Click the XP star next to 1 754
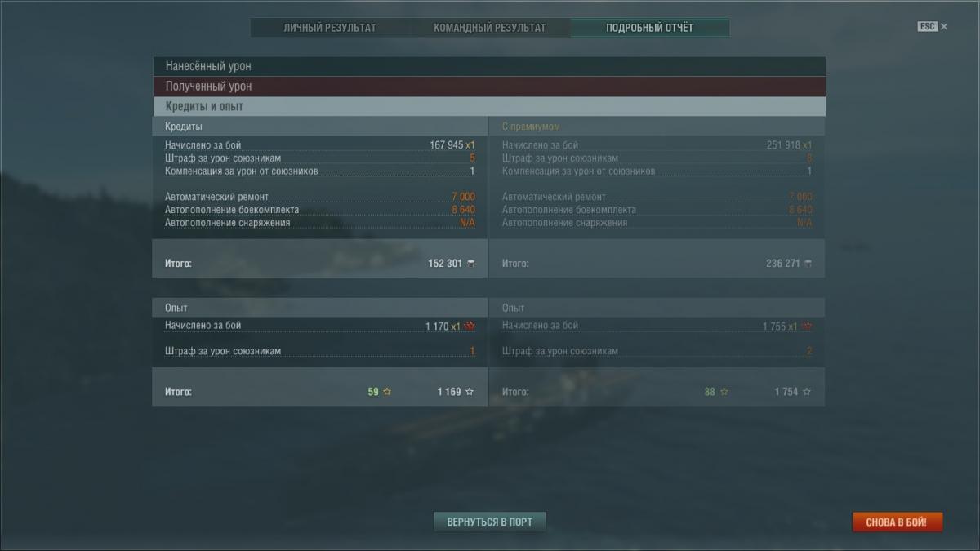 tap(807, 392)
